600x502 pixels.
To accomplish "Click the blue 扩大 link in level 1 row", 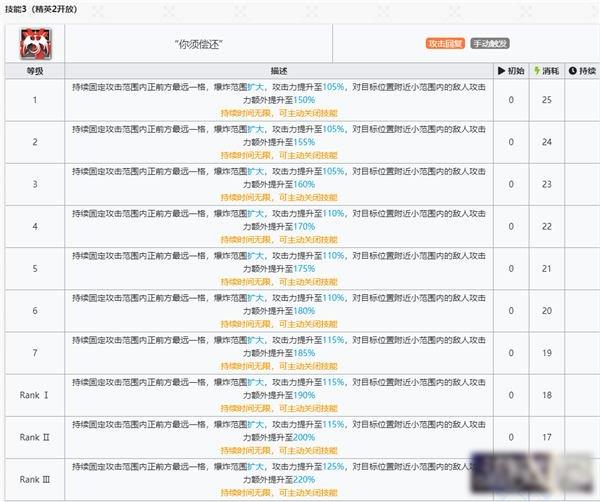I will click(256, 87).
